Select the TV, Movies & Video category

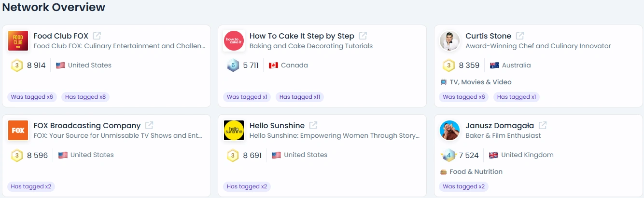coord(476,82)
